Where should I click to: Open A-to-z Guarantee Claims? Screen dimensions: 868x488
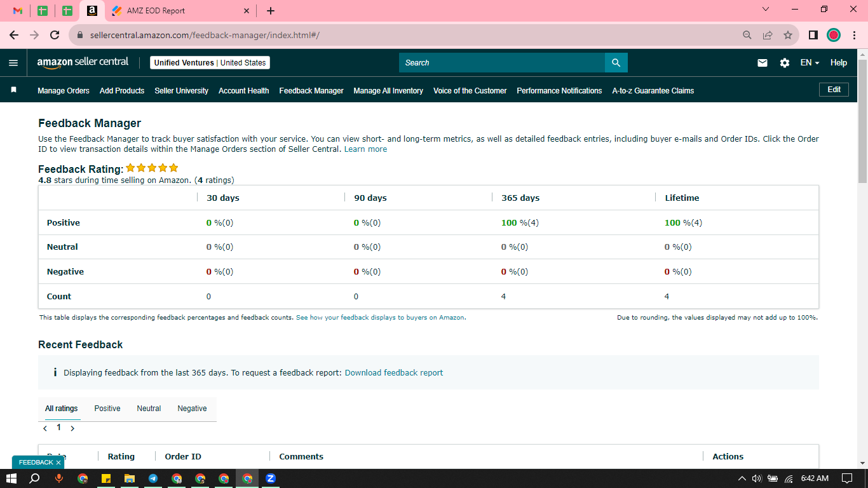[653, 91]
